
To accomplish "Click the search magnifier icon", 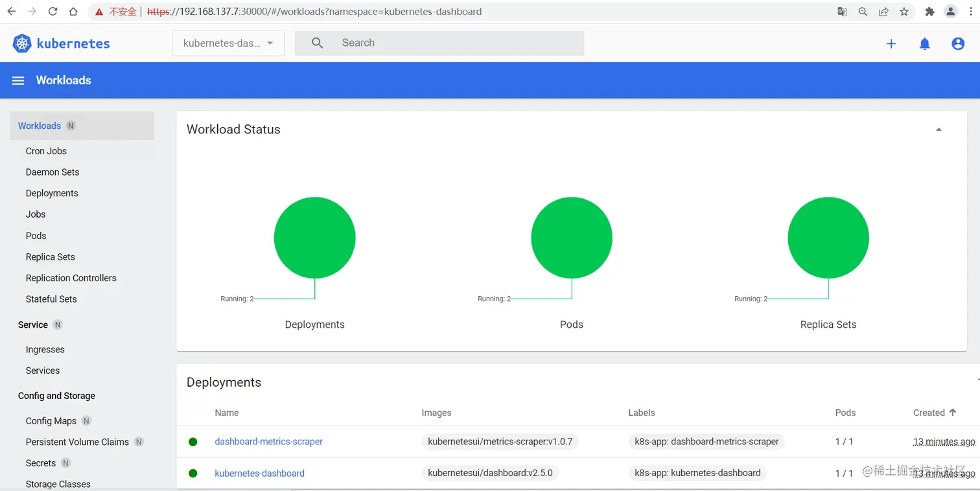I will [x=317, y=43].
